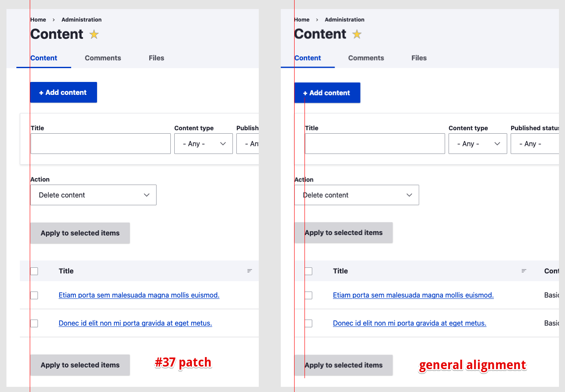Focus the Title filter field in #37 patch panel

[x=100, y=144]
